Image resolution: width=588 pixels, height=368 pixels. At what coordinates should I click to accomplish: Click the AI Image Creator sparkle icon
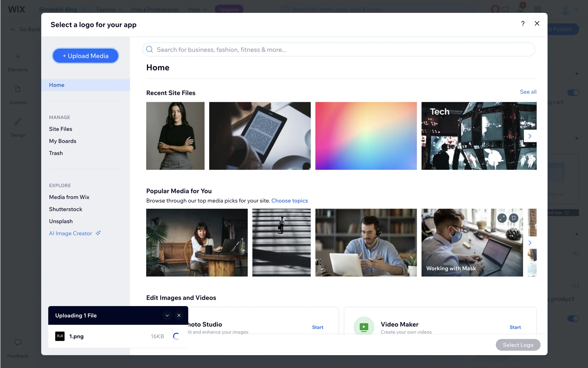coord(98,233)
